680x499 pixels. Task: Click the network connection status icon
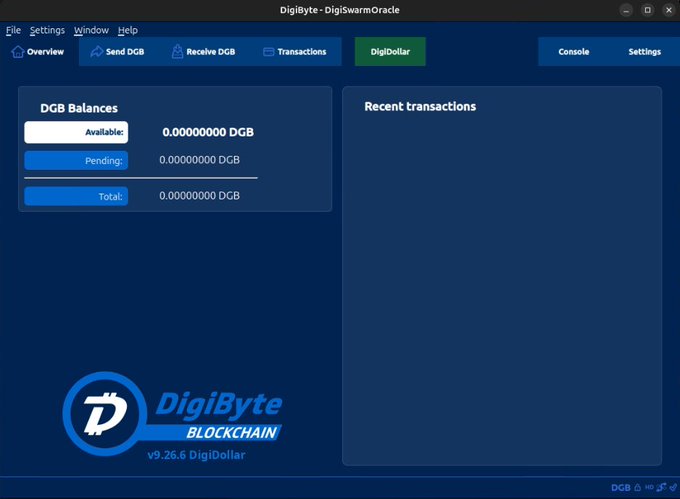(661, 487)
